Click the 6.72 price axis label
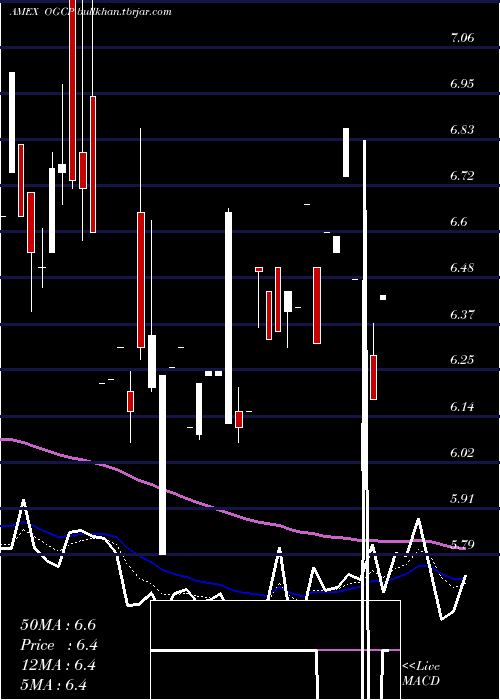 click(462, 176)
